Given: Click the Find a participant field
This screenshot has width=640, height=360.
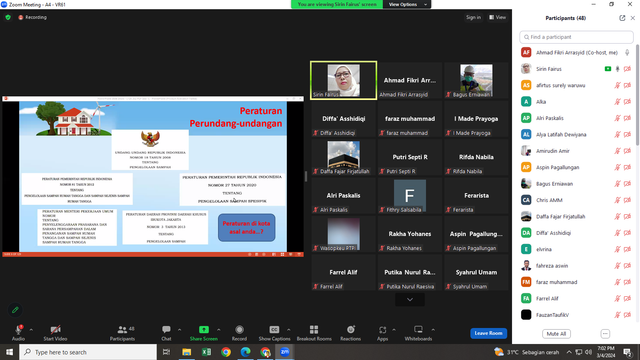Looking at the screenshot, I should pos(576,37).
